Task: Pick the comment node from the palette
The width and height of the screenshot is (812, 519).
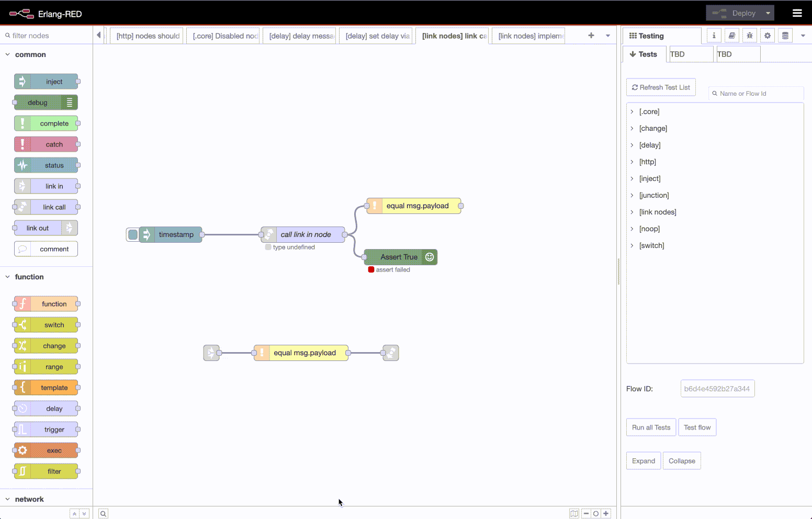Action: coord(46,249)
